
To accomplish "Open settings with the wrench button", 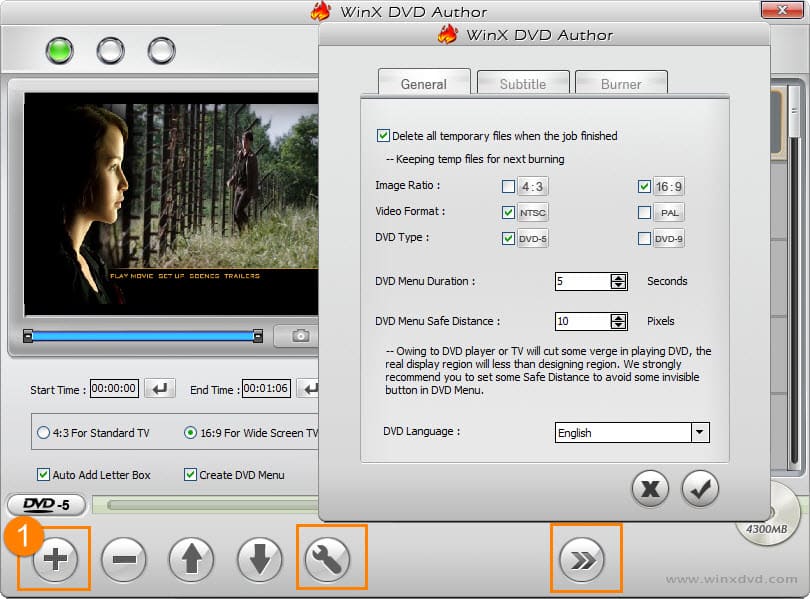I will coord(328,559).
